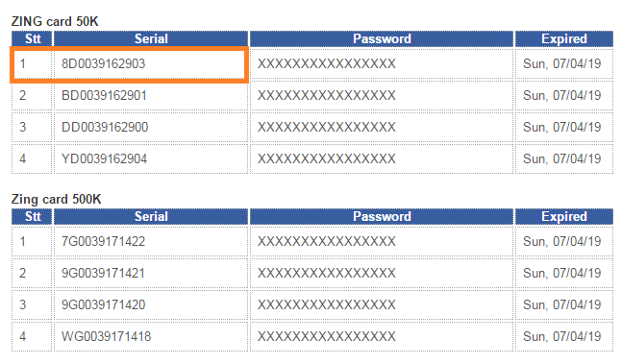
Task: Click serial WG0039171418 cell
Action: tap(150, 336)
